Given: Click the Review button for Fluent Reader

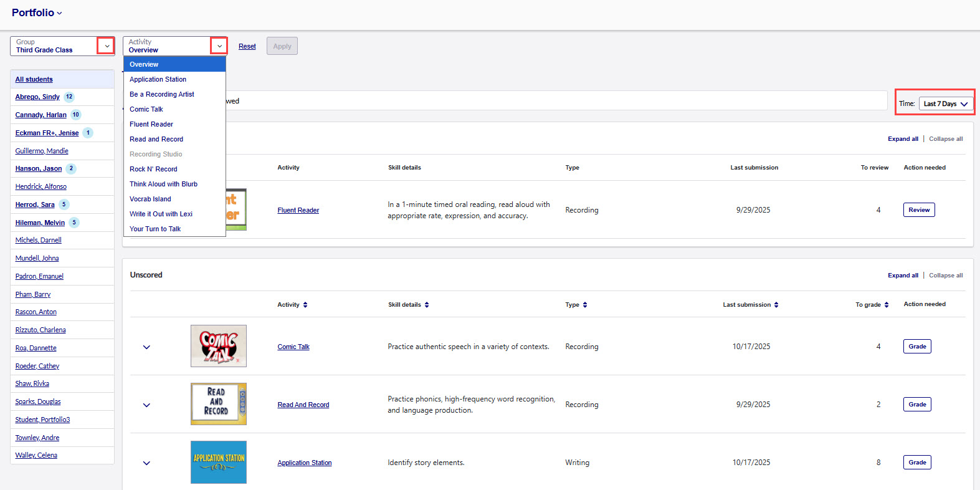Looking at the screenshot, I should coord(918,210).
